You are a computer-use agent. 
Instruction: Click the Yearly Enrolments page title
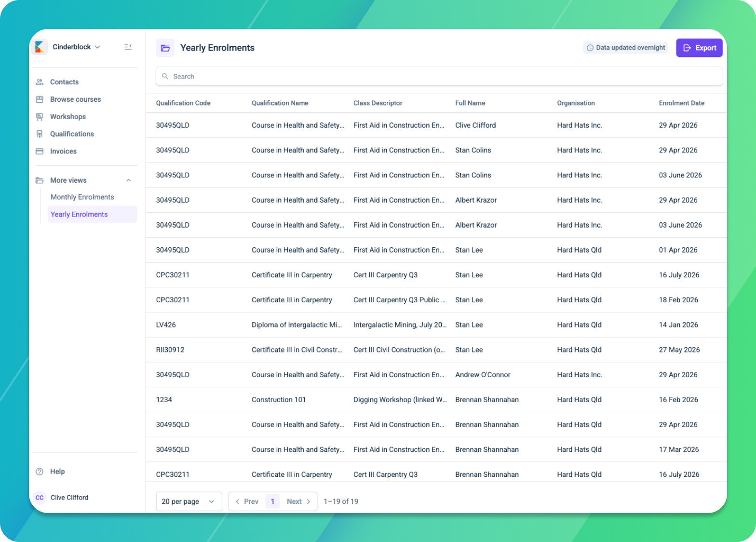(217, 48)
